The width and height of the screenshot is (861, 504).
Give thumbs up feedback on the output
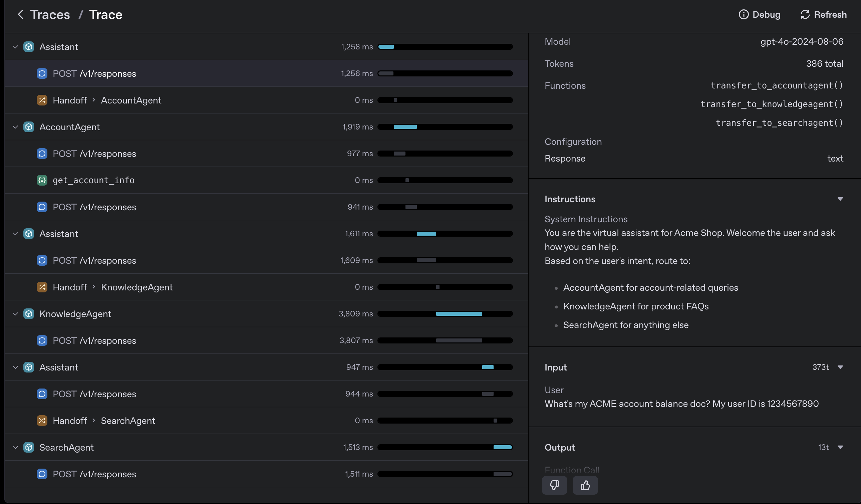[x=585, y=485]
